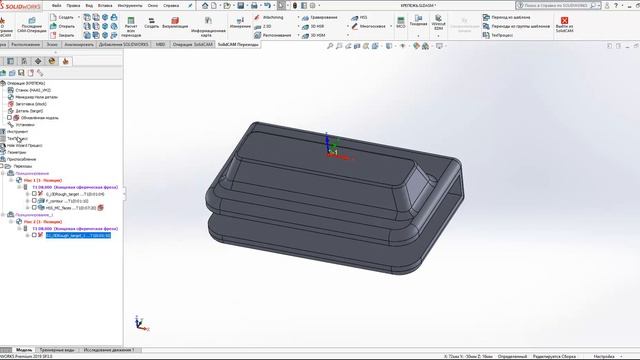
Task: Switch to the Эскиз ribbon tab
Action: coord(52,44)
